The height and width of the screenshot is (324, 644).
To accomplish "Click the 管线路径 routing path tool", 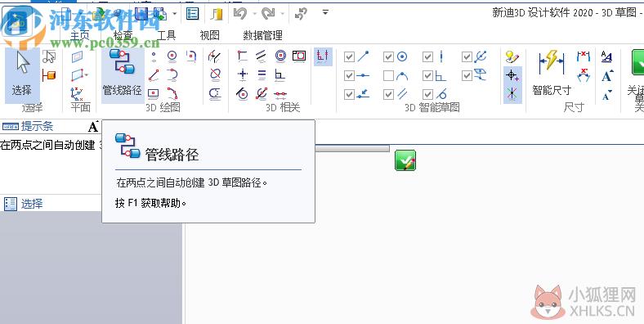I will pos(122,75).
